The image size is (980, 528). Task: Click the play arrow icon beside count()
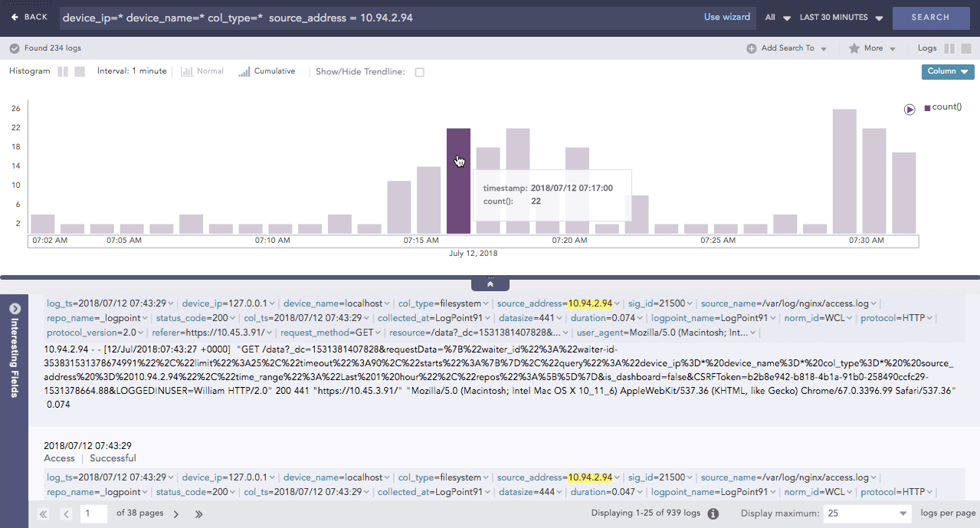pyautogui.click(x=910, y=109)
